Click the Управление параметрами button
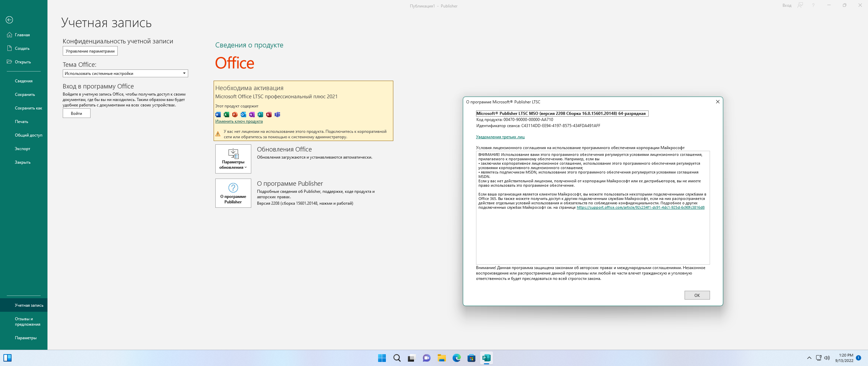Viewport: 868px width, 366px height. coord(90,51)
